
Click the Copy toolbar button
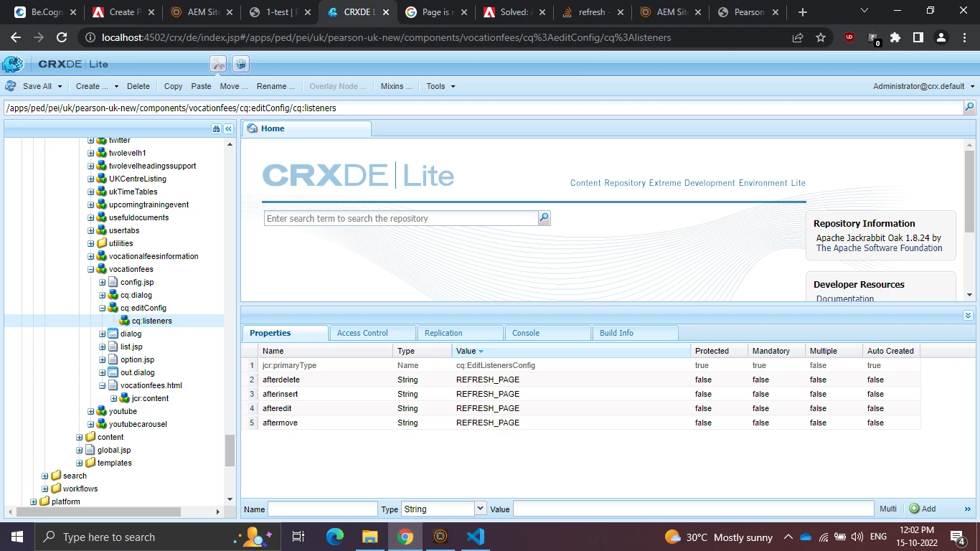click(x=173, y=86)
